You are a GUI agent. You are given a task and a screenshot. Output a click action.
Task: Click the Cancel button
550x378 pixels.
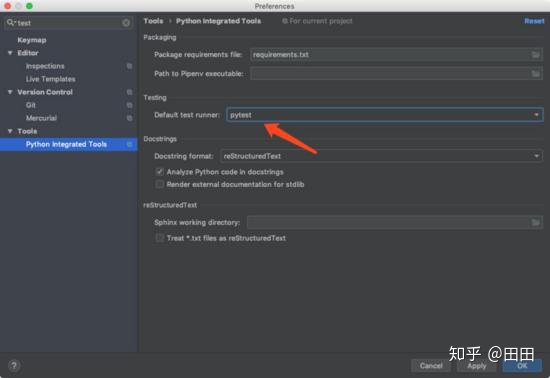[x=431, y=366]
